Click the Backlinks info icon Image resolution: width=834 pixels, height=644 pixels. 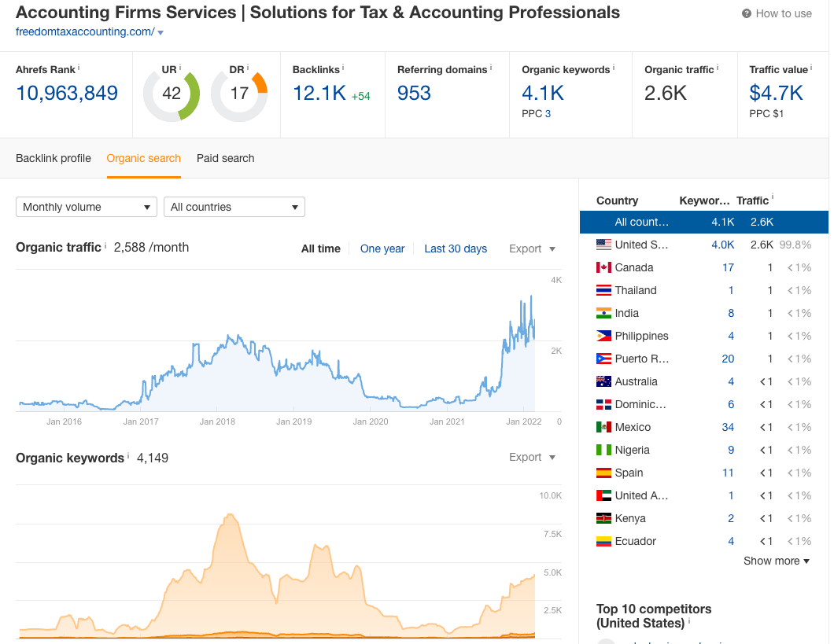click(x=343, y=68)
